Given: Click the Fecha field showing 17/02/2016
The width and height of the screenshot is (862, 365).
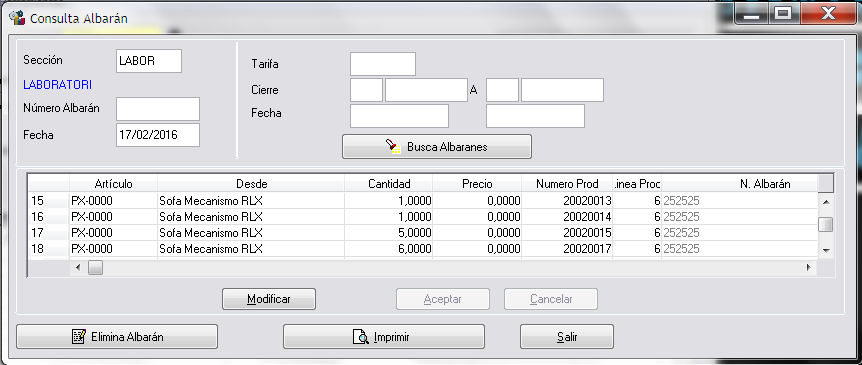Looking at the screenshot, I should tap(158, 135).
